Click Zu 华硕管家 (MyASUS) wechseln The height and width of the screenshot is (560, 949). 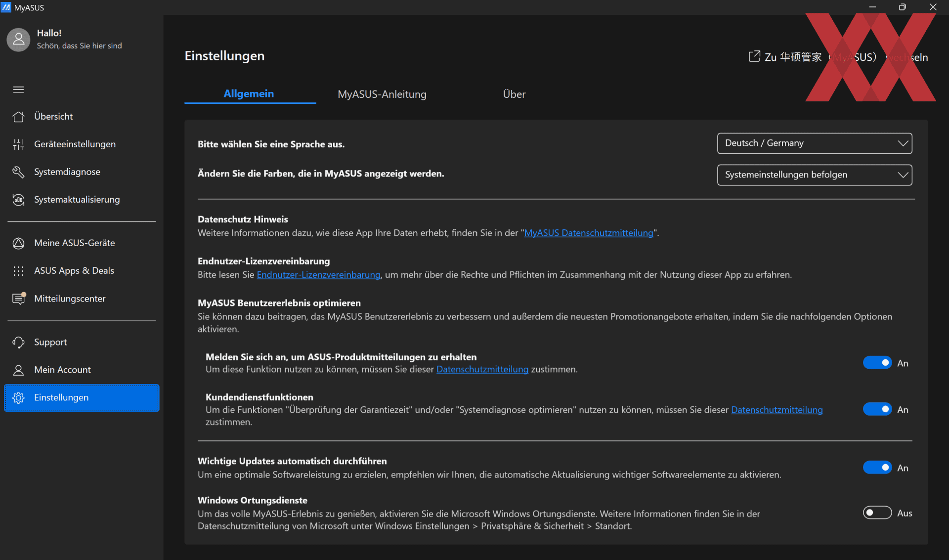838,57
